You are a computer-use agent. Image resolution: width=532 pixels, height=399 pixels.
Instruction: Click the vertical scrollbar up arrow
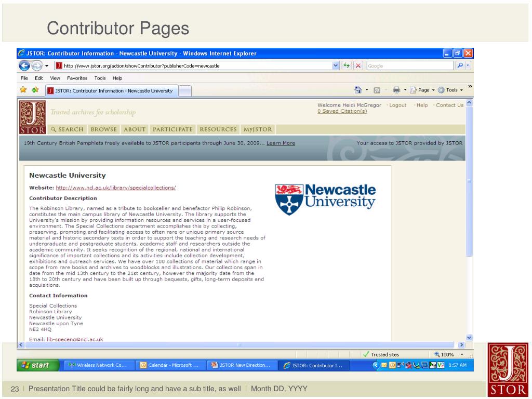(x=469, y=102)
